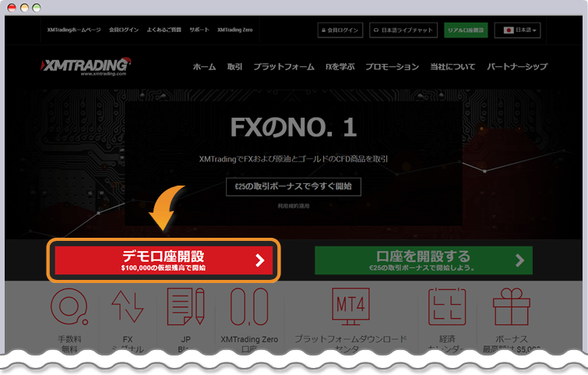Open the よくあるご質問 link

164,30
